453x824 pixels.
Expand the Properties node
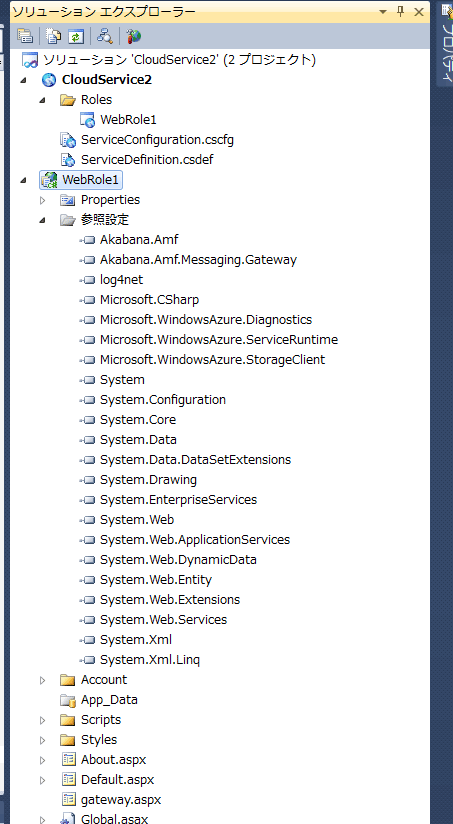[x=43, y=200]
